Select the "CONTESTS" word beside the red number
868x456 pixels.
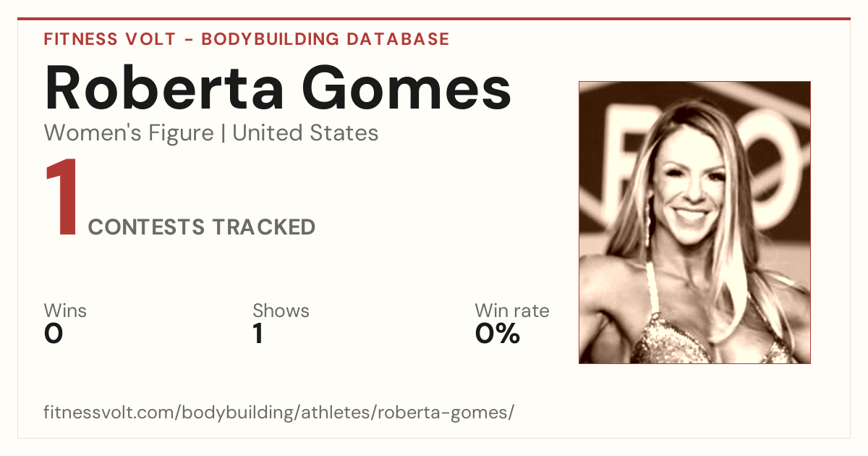[x=147, y=227]
